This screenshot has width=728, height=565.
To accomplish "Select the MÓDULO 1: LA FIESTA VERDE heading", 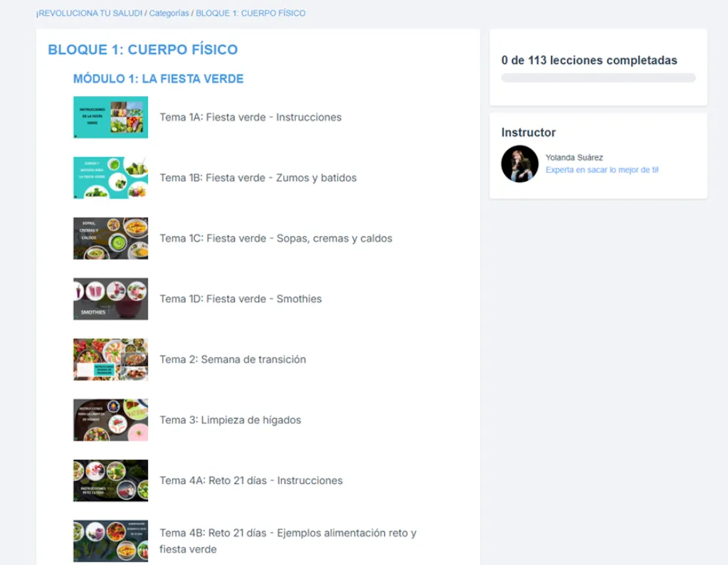I will click(158, 78).
